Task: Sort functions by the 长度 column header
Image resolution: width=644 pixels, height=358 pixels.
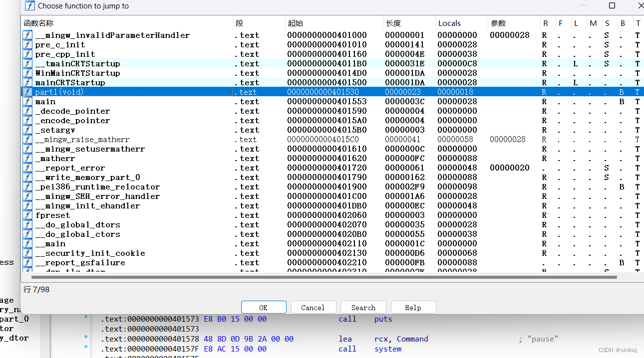Action: point(399,23)
